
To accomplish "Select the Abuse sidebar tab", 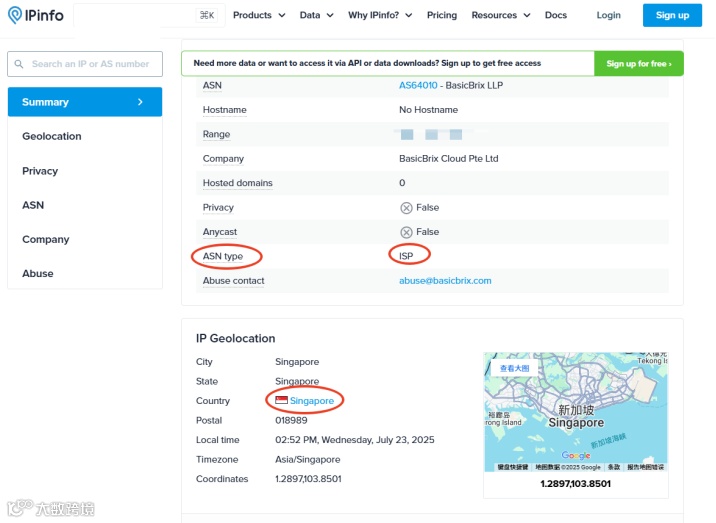I will (x=85, y=274).
